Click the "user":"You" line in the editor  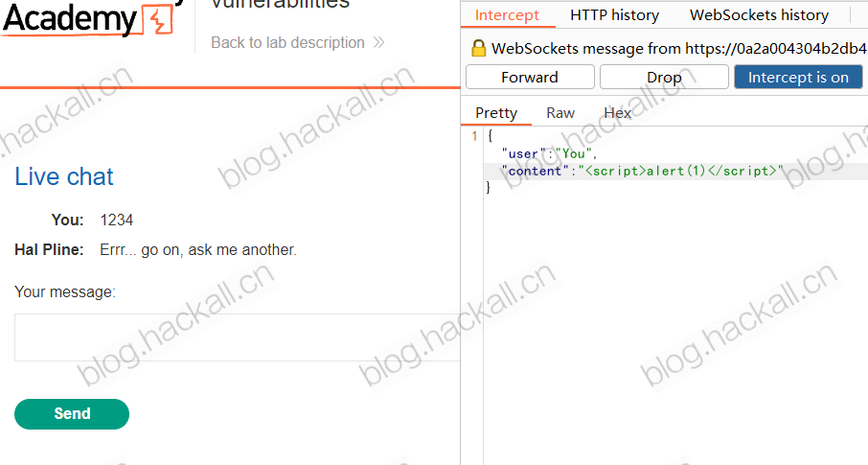549,153
